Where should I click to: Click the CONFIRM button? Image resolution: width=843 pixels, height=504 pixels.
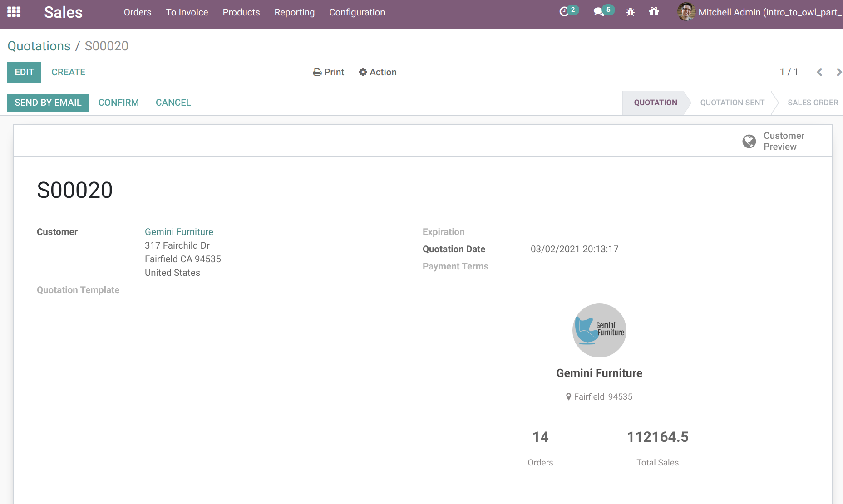tap(118, 103)
